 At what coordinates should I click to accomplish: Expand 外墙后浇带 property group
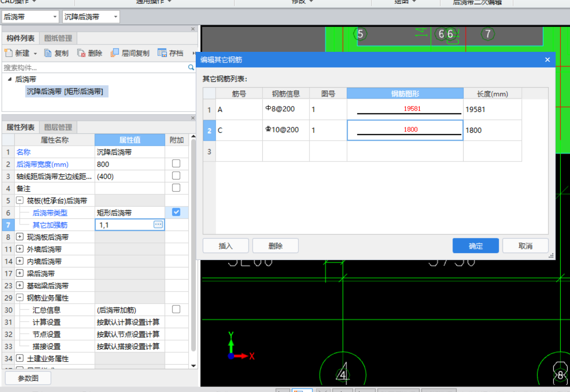(20, 249)
